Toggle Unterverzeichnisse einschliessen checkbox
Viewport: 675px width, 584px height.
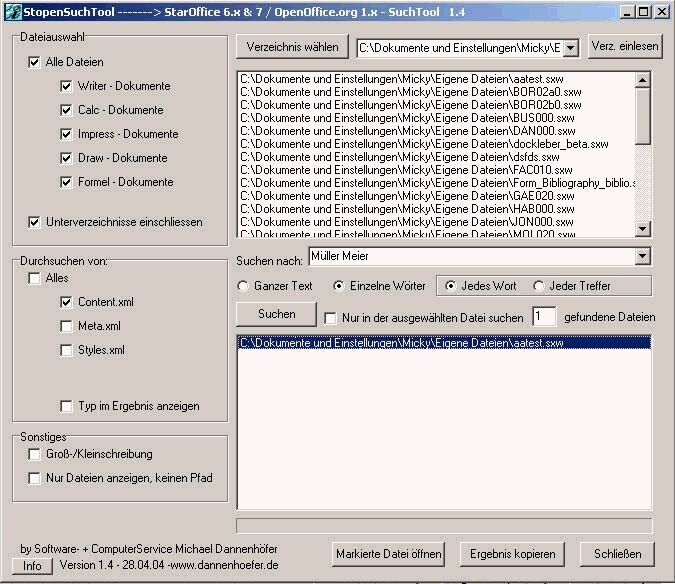pos(34,222)
